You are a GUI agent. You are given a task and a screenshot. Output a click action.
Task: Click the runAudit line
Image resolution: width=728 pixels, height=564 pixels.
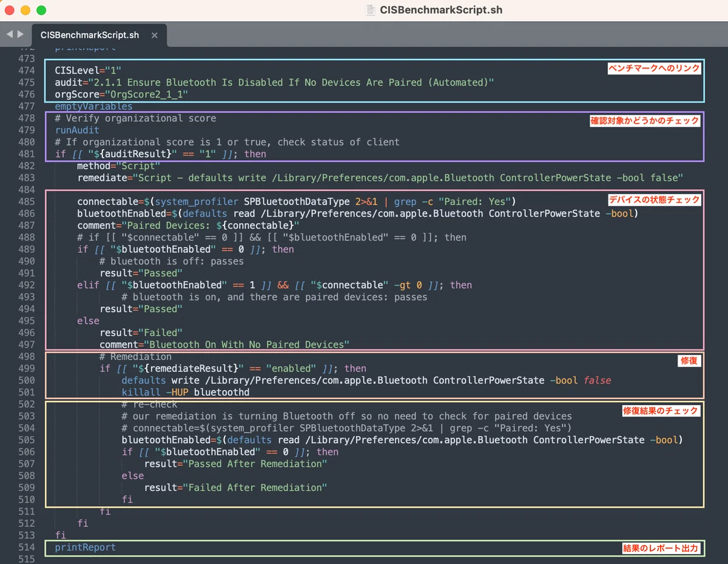tap(77, 130)
